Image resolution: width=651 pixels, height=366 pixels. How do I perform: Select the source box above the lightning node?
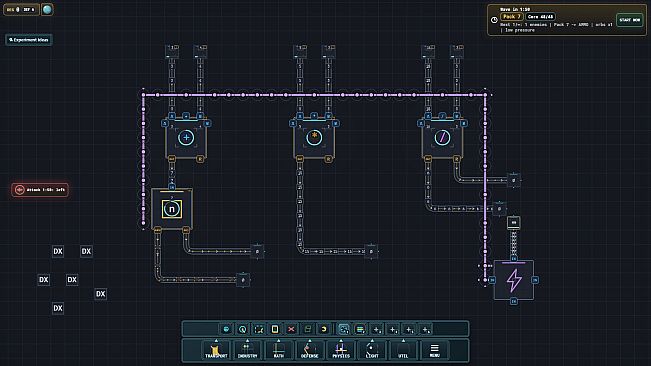514,223
